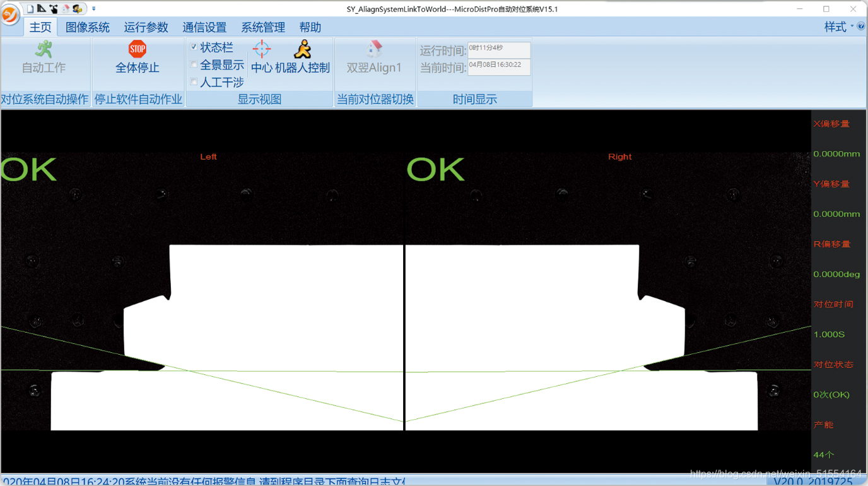Open the 通信设置 tab
The width and height of the screenshot is (868, 486).
click(x=204, y=27)
